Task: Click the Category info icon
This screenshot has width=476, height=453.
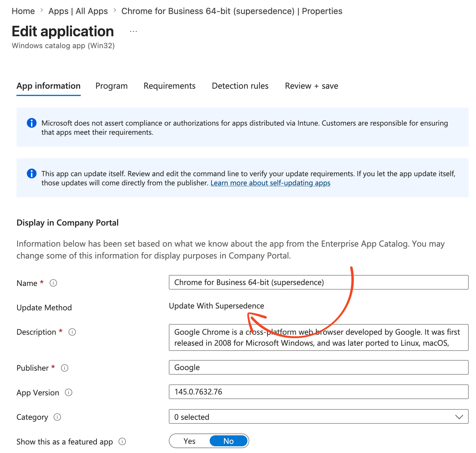Action: (57, 417)
